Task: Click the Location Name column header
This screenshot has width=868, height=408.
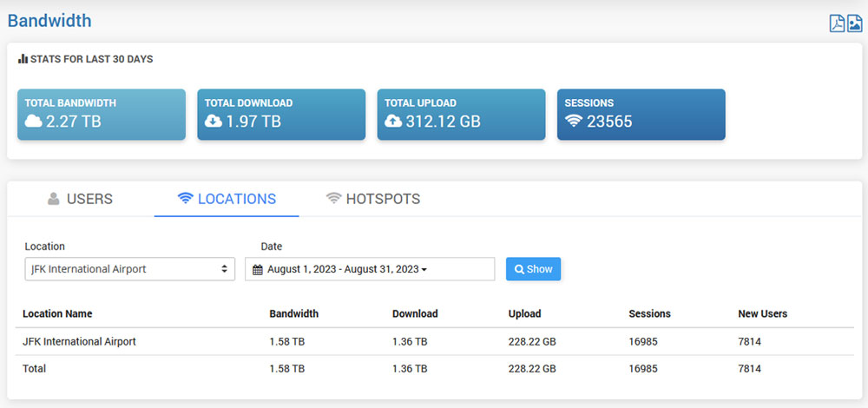Action: [x=57, y=313]
